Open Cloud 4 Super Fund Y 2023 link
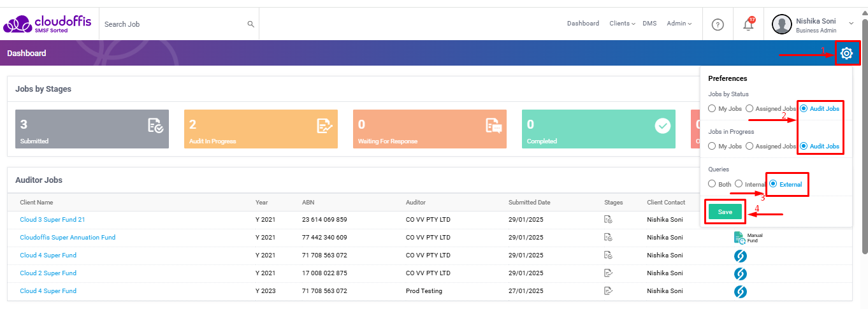The width and height of the screenshot is (868, 309). click(48, 291)
